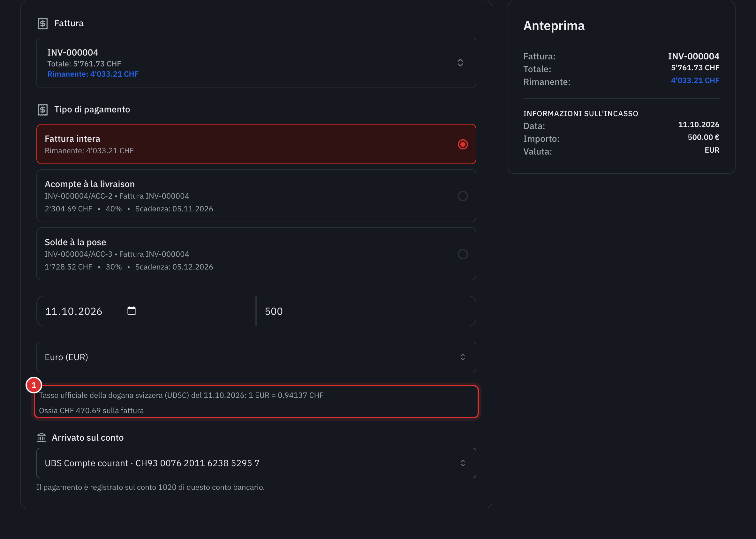The width and height of the screenshot is (756, 539).
Task: Click the 'Tasso ufficiale della dogana svizzera' rate line
Action: 181,395
